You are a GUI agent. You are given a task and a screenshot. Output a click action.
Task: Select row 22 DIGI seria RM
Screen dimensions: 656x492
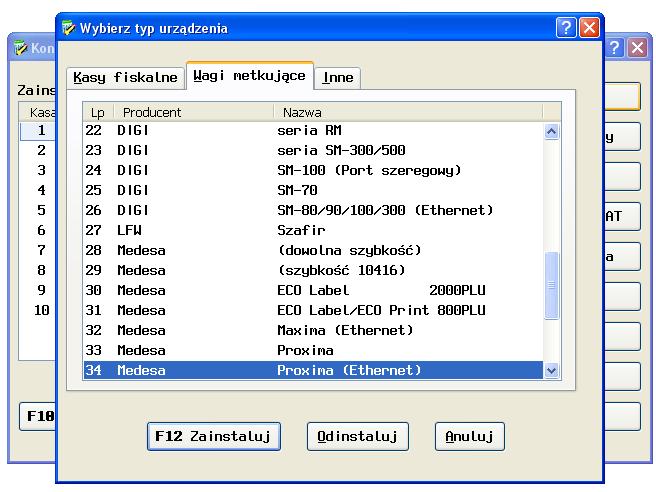click(313, 131)
